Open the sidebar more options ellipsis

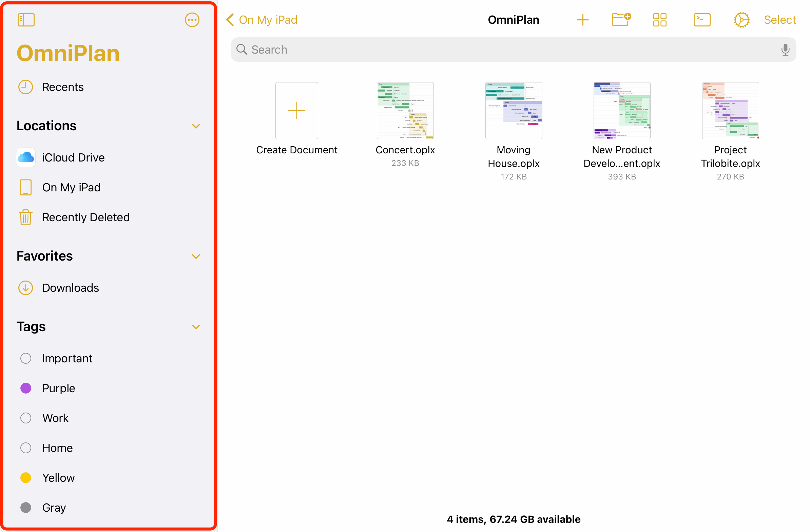192,20
